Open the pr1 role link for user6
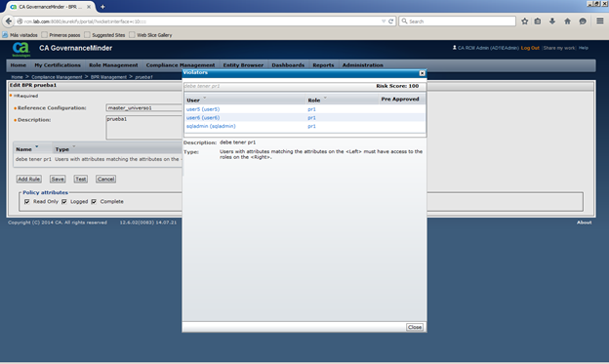The width and height of the screenshot is (609, 364). click(311, 118)
